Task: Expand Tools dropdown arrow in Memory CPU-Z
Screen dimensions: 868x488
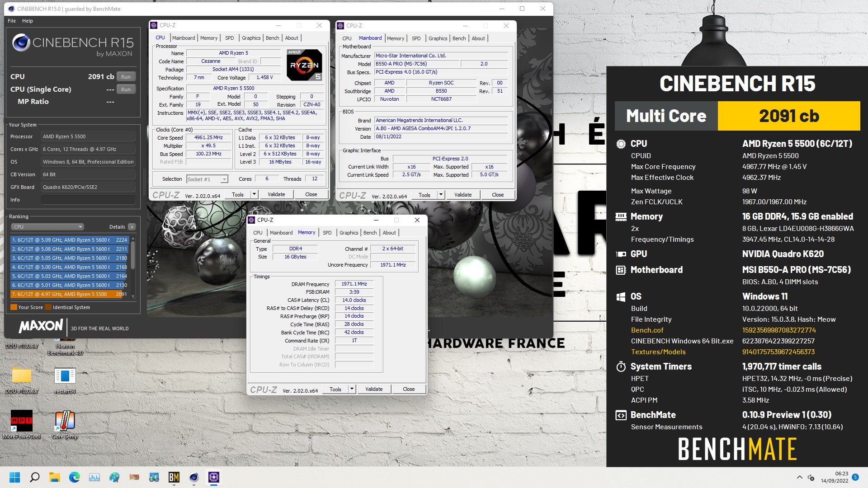Action: (352, 389)
